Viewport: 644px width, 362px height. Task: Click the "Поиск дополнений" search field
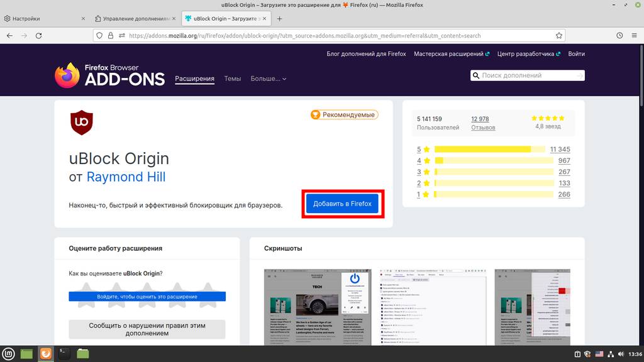click(527, 75)
